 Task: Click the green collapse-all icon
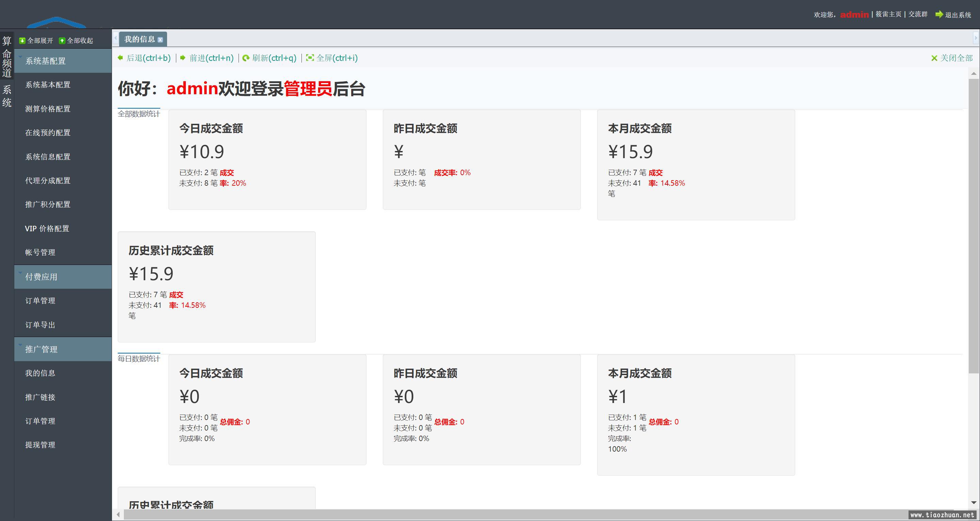[62, 41]
